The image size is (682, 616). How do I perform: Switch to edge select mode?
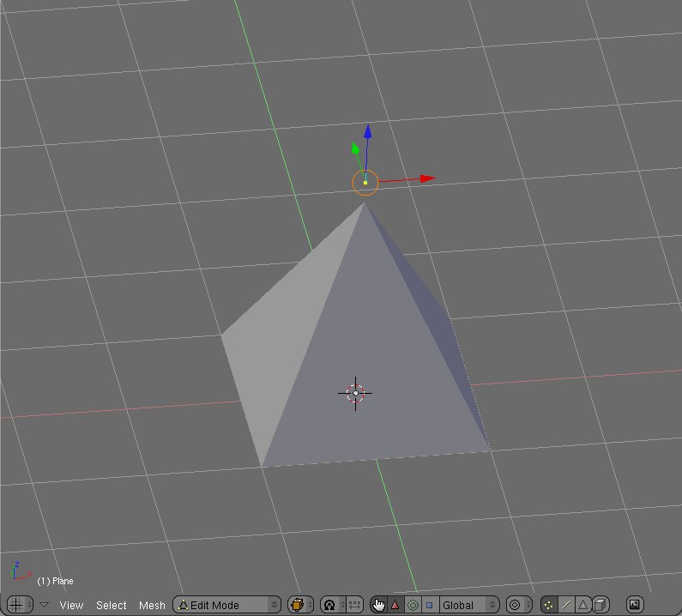[x=566, y=605]
